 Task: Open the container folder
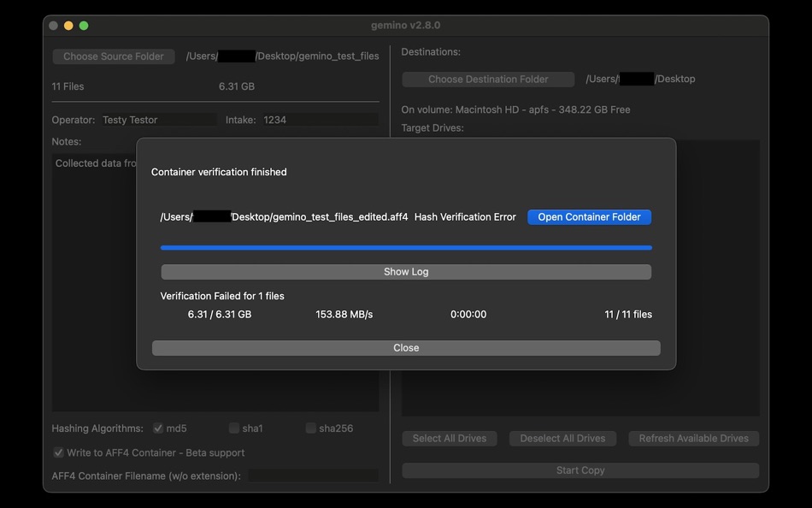coord(589,217)
